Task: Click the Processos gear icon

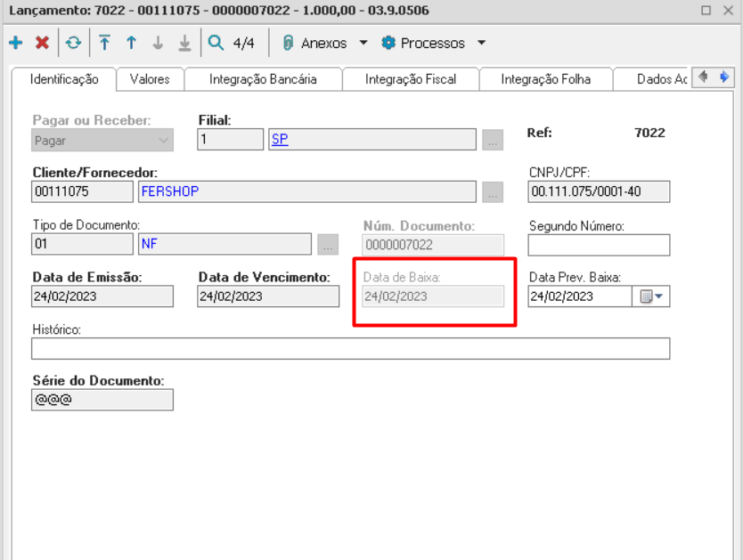Action: pyautogui.click(x=388, y=43)
